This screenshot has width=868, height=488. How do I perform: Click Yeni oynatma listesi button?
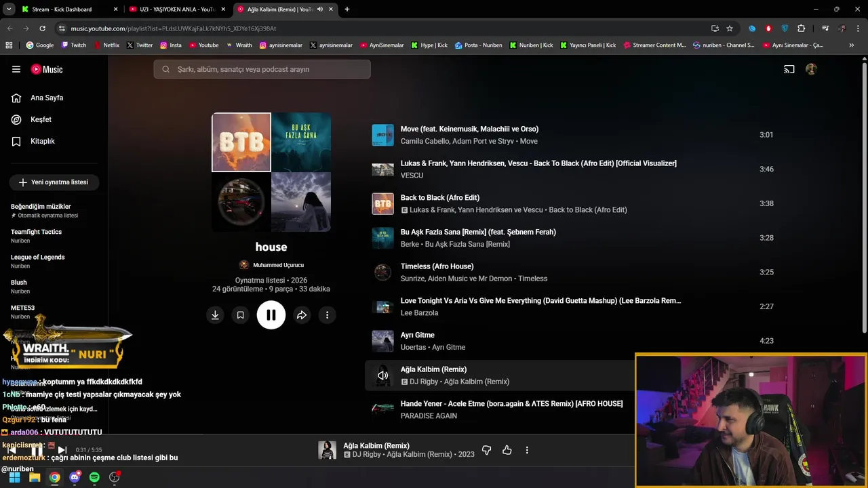[x=54, y=182]
